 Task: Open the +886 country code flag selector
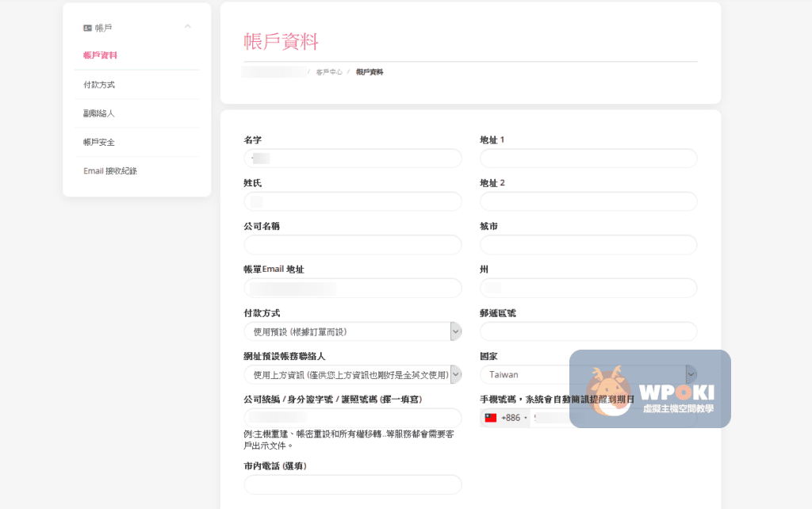(x=505, y=418)
